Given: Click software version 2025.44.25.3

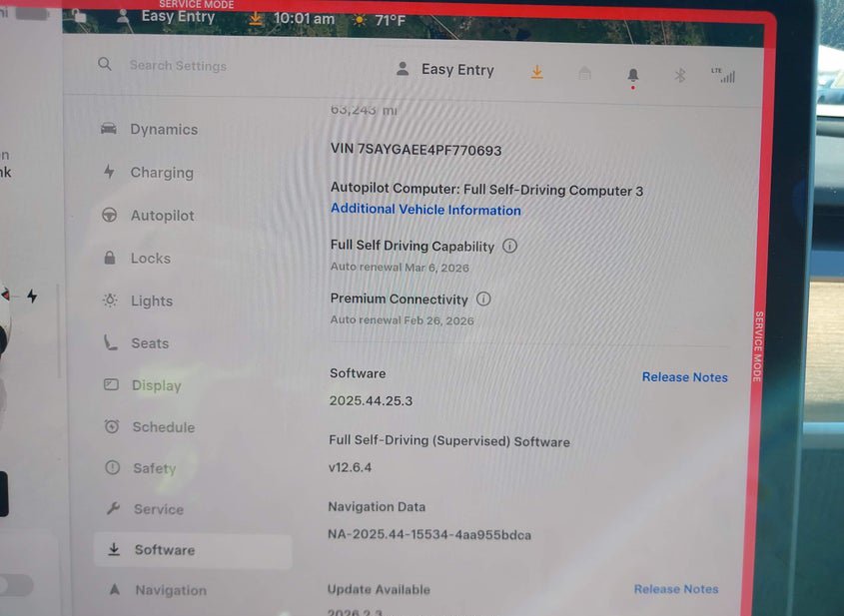Looking at the screenshot, I should click(x=371, y=400).
